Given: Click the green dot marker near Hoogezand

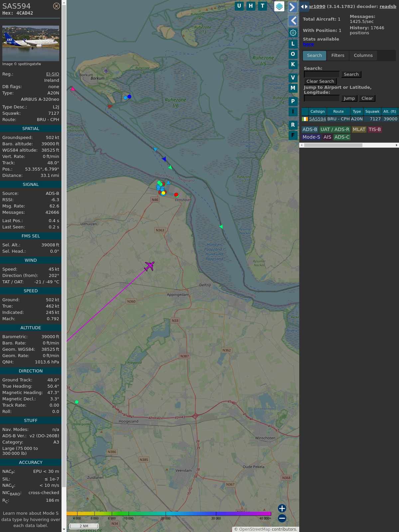Looking at the screenshot, I should pyautogui.click(x=77, y=402).
